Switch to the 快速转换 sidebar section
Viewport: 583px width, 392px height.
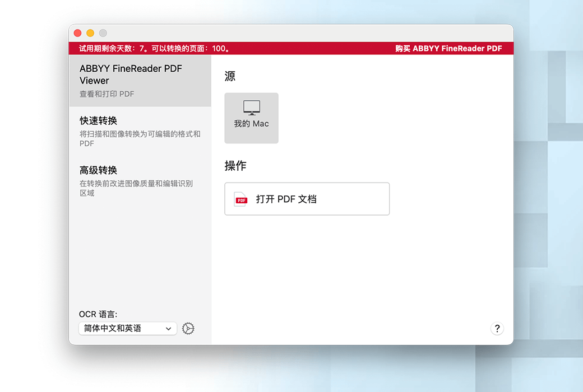click(99, 120)
